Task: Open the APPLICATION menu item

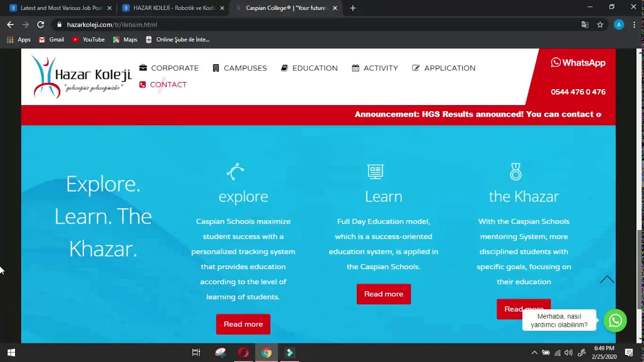Action: click(x=443, y=68)
